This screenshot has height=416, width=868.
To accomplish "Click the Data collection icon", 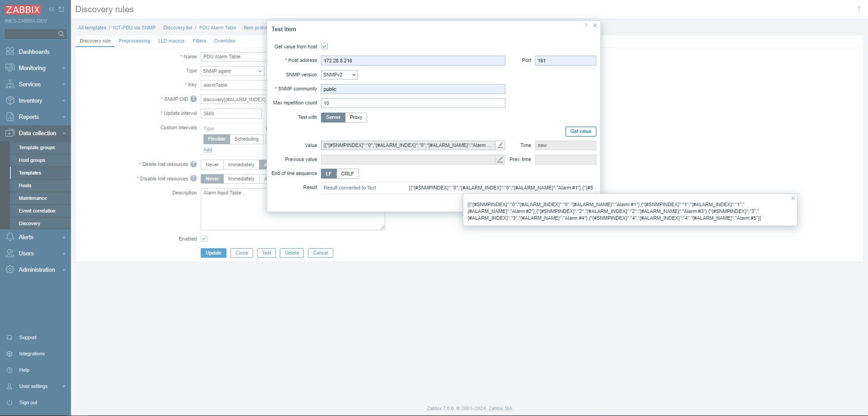I will pos(10,133).
